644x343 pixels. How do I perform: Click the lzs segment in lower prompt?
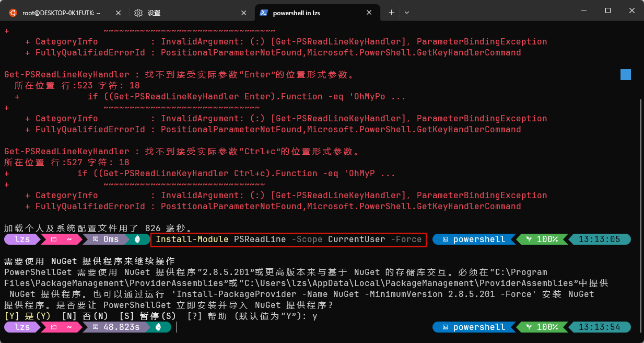tap(22, 327)
